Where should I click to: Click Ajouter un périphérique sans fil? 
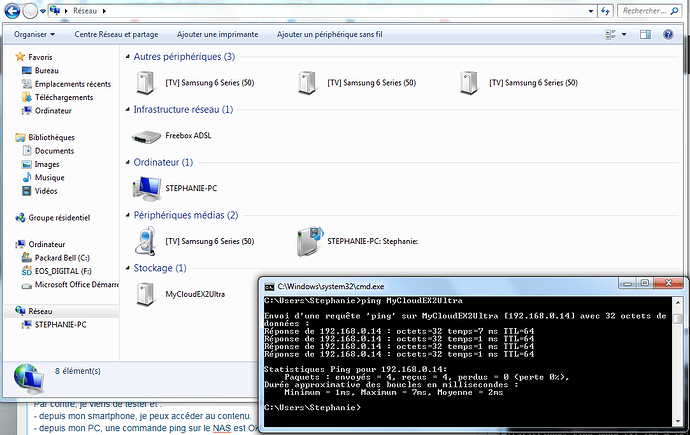pos(330,34)
